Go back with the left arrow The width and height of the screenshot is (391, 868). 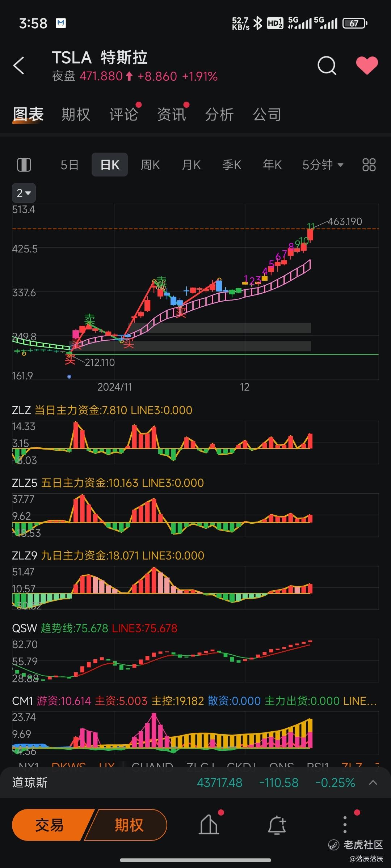(19, 65)
